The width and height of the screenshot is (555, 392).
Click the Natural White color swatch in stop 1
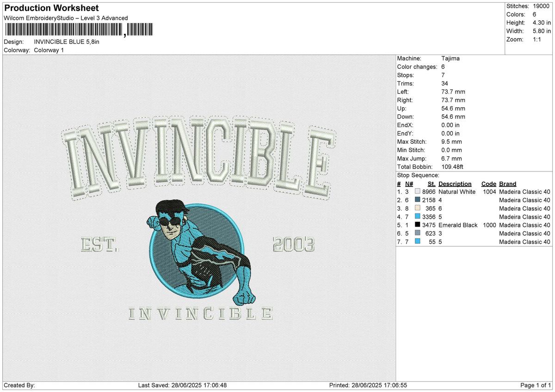[x=418, y=191]
